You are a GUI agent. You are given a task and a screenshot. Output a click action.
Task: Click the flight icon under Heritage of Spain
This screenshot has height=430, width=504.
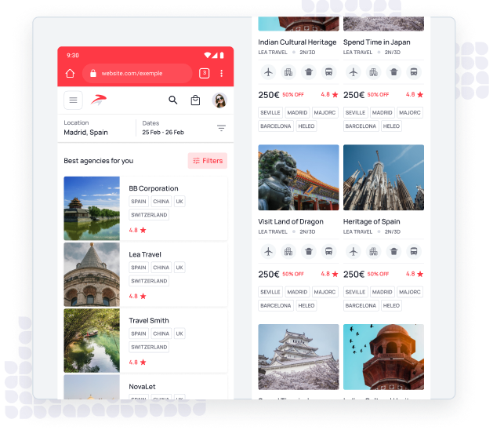(x=354, y=251)
